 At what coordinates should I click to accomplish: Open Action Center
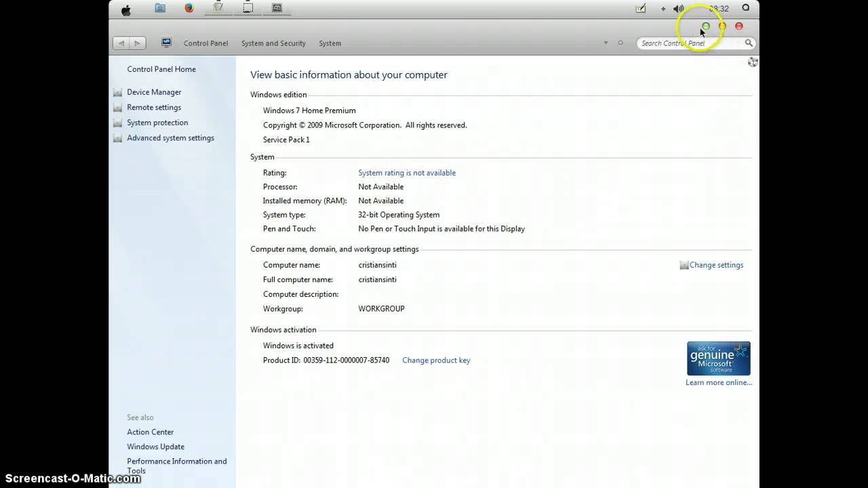pos(151,432)
